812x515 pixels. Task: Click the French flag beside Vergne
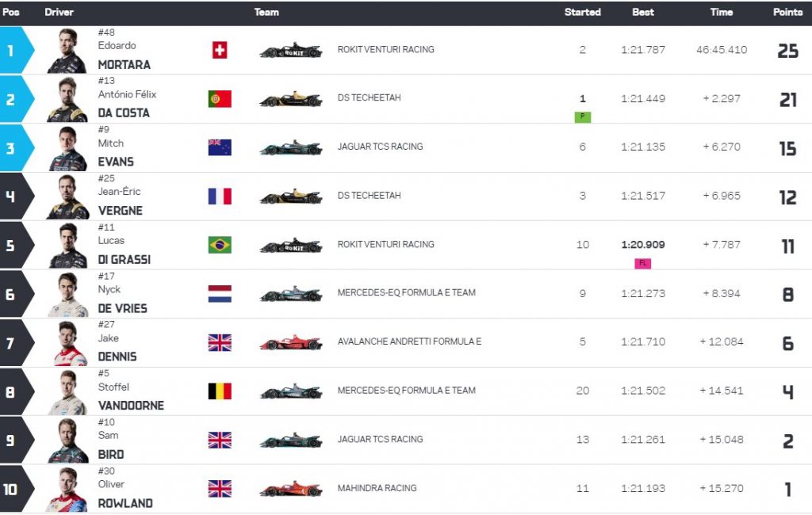[220, 196]
